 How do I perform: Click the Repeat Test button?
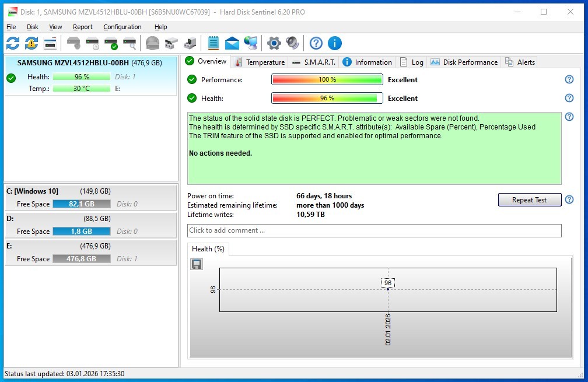point(530,200)
